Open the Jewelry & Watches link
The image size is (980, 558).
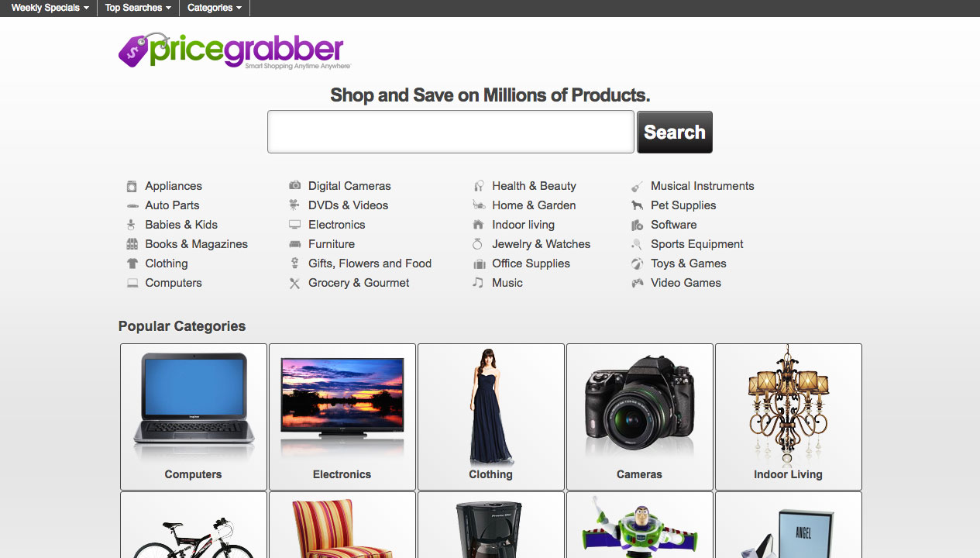pyautogui.click(x=541, y=244)
